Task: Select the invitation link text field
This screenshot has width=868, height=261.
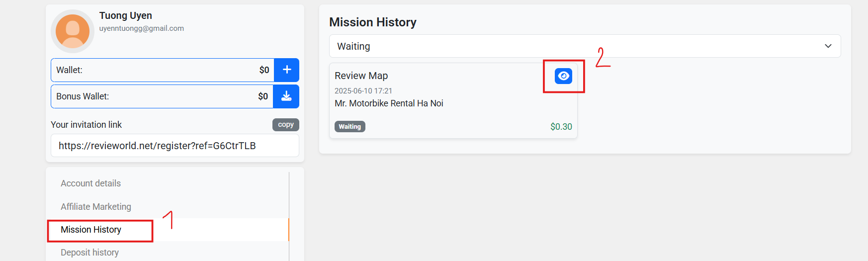Action: (175, 146)
